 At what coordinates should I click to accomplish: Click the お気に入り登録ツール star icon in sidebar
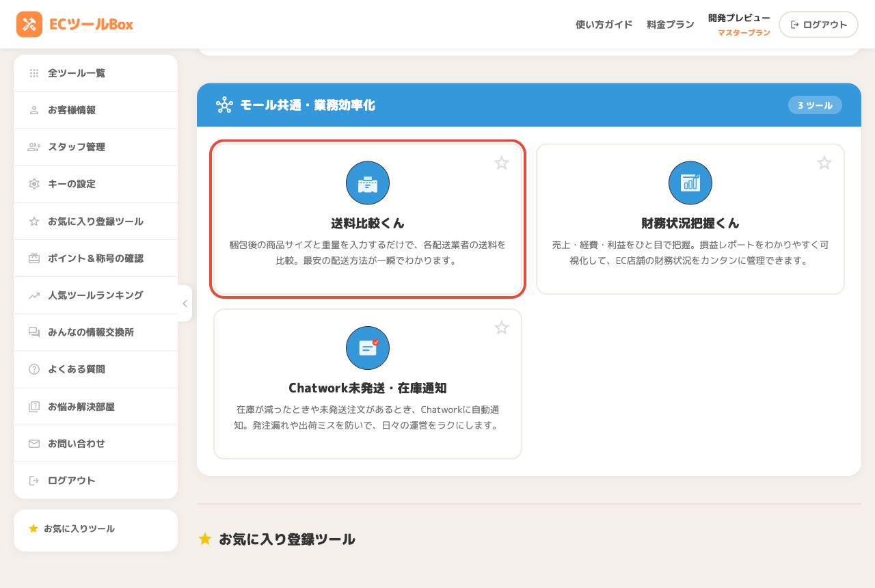pos(34,222)
